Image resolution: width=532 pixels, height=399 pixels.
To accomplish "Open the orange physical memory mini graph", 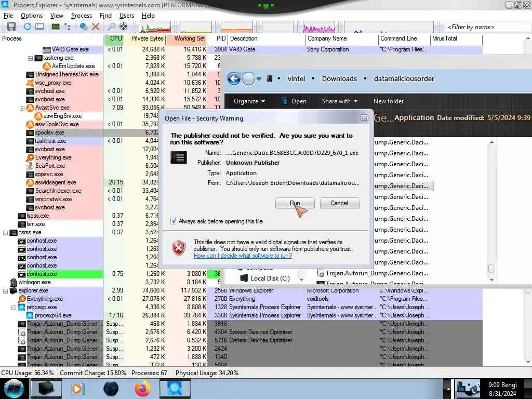I will pyautogui.click(x=237, y=27).
